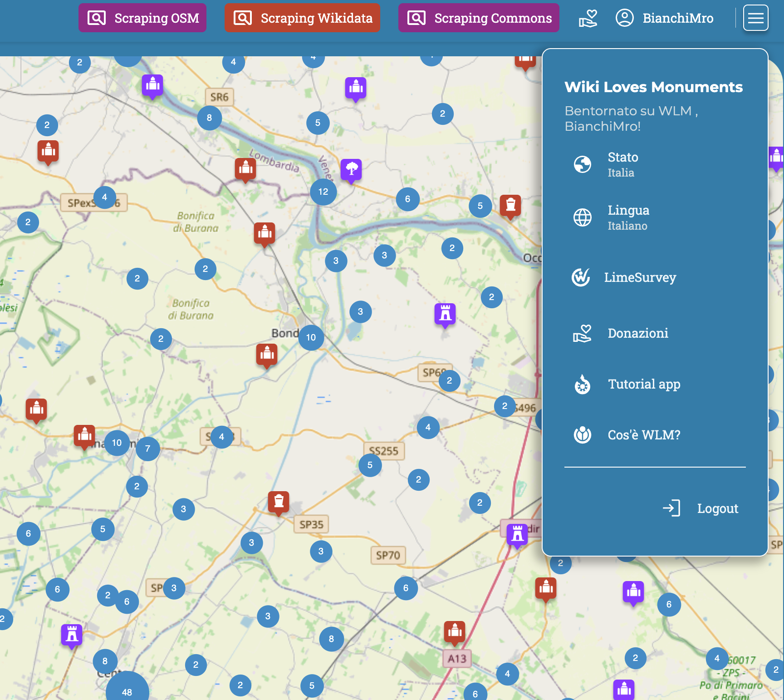Change the Stato country setting

tap(622, 164)
